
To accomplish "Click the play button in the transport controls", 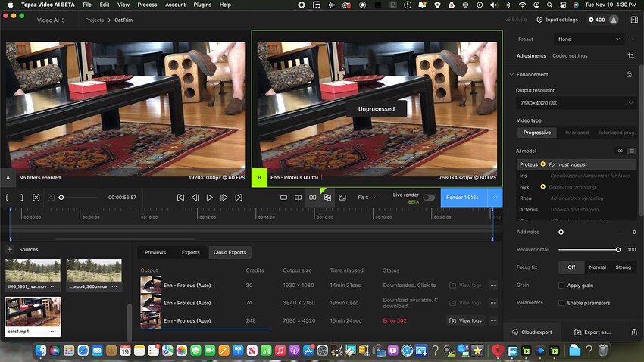I will [x=209, y=198].
